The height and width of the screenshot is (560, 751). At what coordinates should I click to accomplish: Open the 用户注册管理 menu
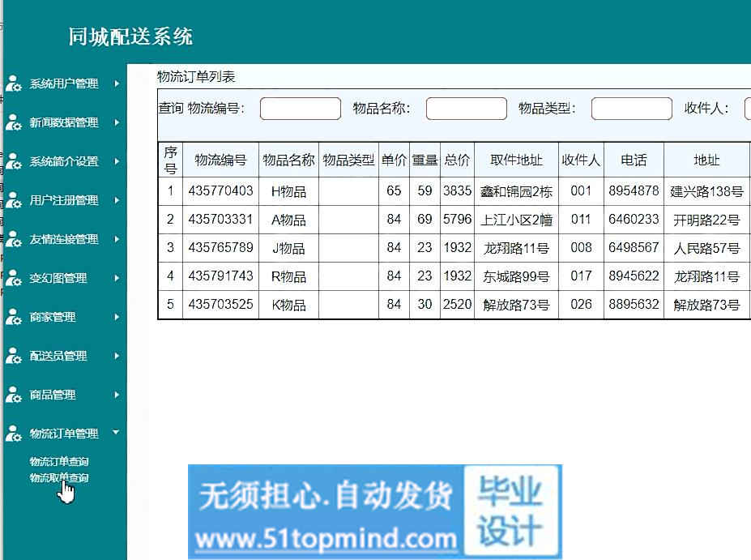point(64,200)
